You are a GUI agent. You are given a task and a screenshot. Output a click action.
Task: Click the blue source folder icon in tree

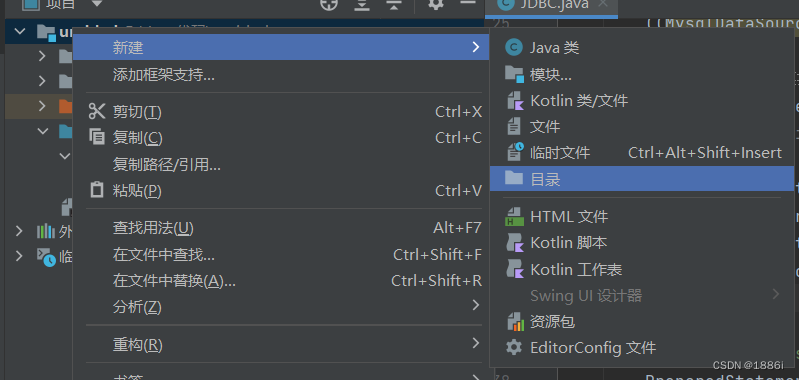[x=66, y=131]
